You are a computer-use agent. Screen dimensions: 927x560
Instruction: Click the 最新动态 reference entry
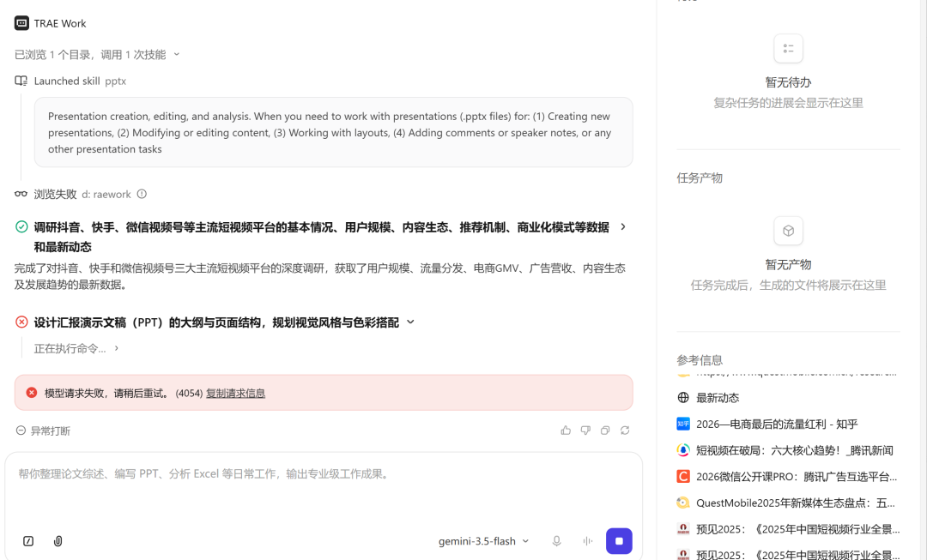(717, 398)
